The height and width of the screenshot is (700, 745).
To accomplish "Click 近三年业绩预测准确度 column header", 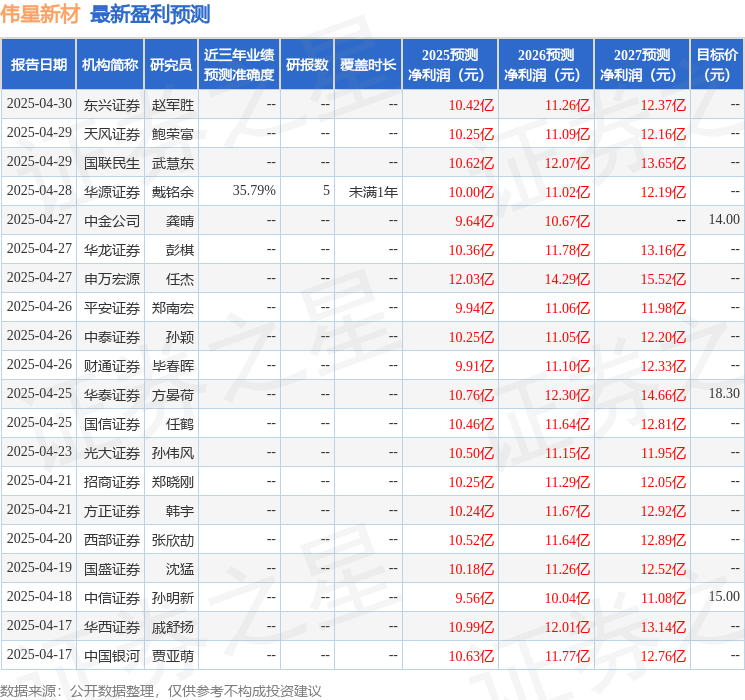I will coord(239,65).
